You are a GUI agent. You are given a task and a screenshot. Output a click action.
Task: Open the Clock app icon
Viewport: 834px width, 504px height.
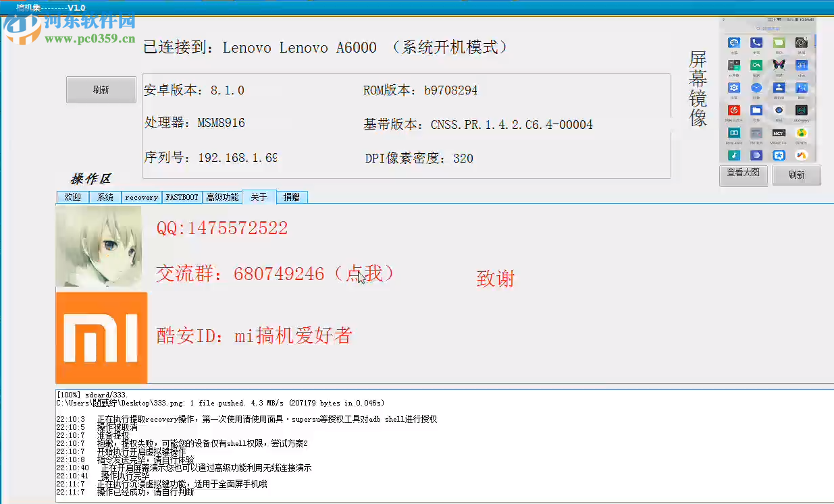[x=756, y=88]
